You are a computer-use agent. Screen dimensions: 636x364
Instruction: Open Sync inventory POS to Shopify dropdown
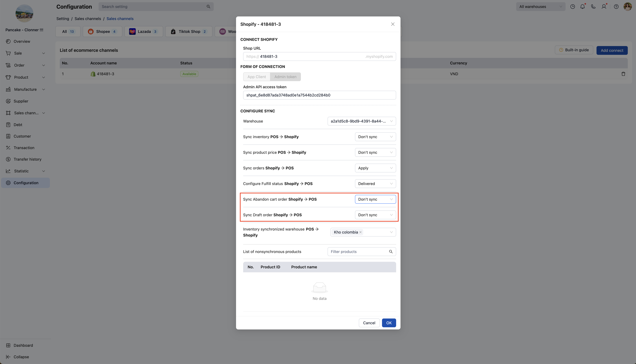tap(375, 137)
